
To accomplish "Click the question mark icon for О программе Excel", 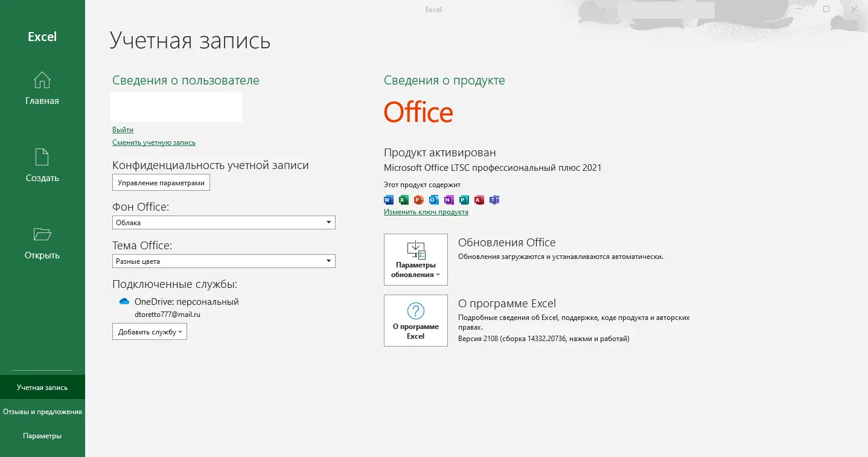I will (x=415, y=311).
